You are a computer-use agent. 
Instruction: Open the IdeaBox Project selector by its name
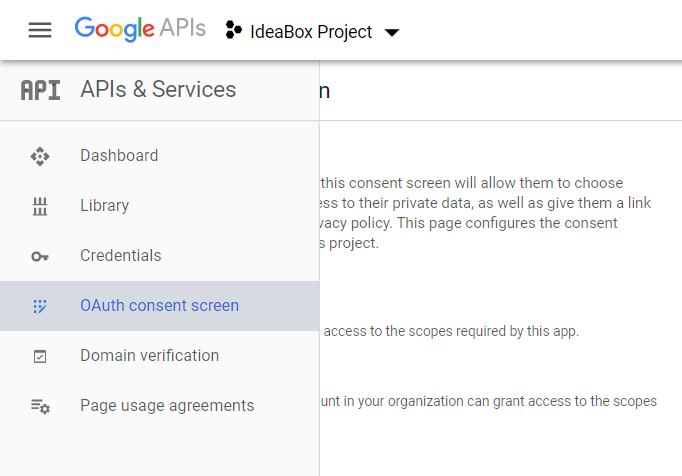pos(310,32)
